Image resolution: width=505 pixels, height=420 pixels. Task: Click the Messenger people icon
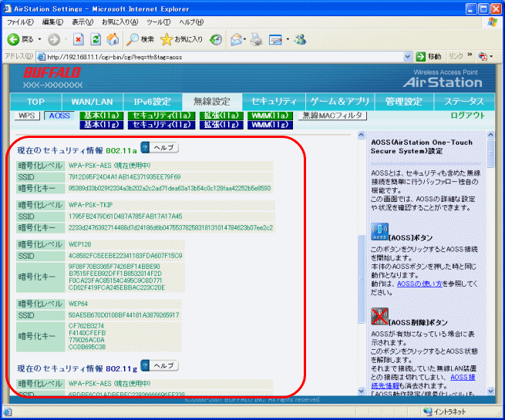(300, 39)
